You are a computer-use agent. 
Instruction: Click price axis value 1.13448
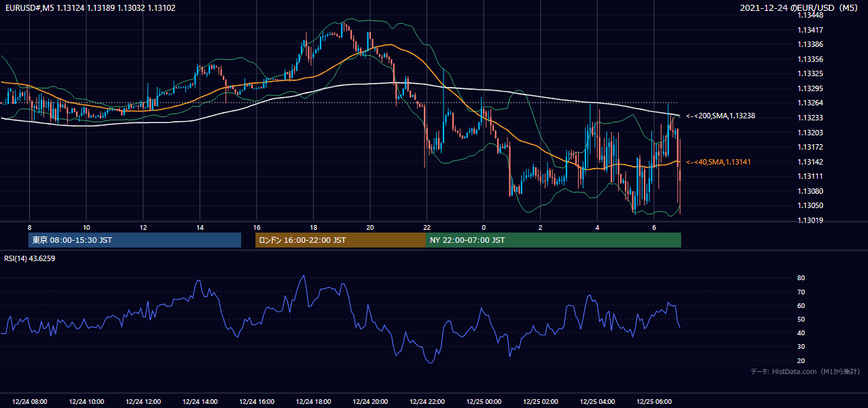pyautogui.click(x=811, y=15)
